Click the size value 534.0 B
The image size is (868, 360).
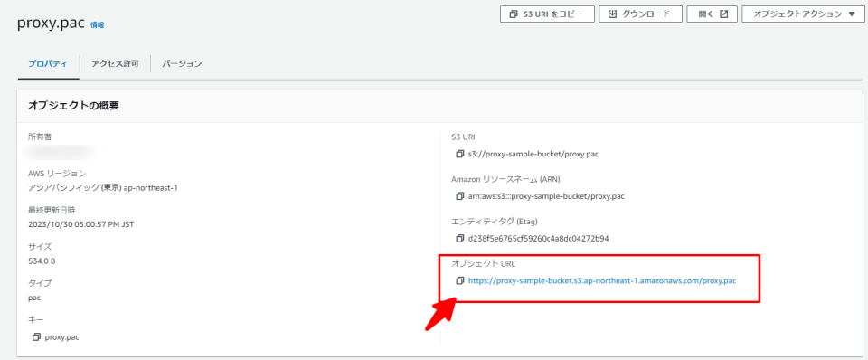tap(42, 261)
